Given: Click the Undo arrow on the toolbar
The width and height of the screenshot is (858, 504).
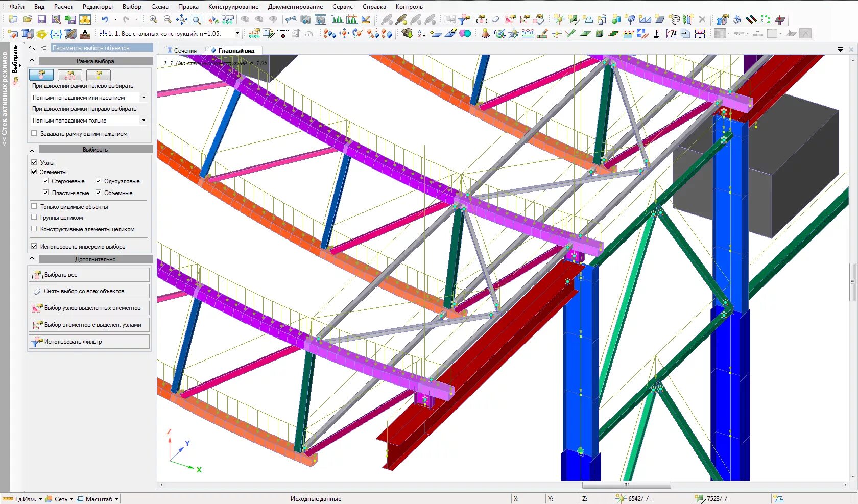Looking at the screenshot, I should pos(106,19).
